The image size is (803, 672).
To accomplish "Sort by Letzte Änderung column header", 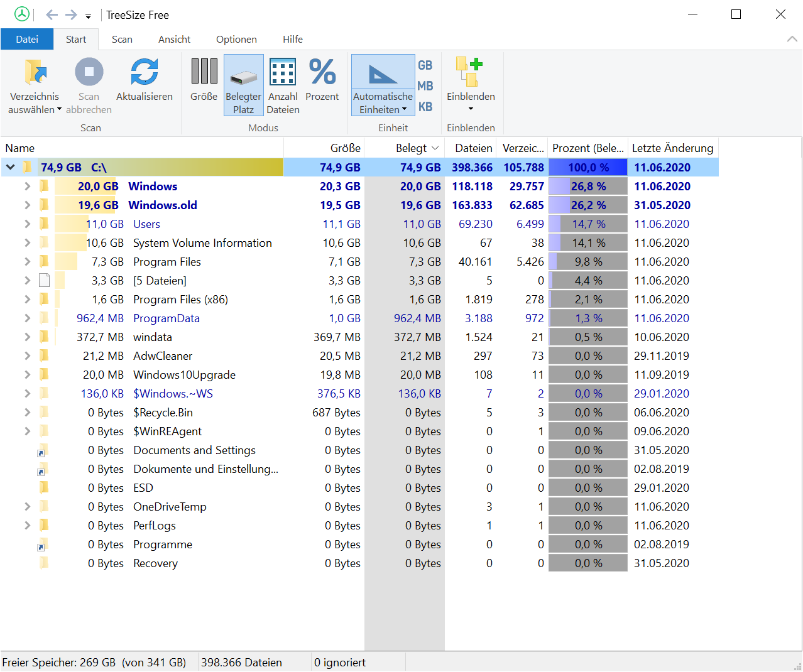I will point(673,148).
